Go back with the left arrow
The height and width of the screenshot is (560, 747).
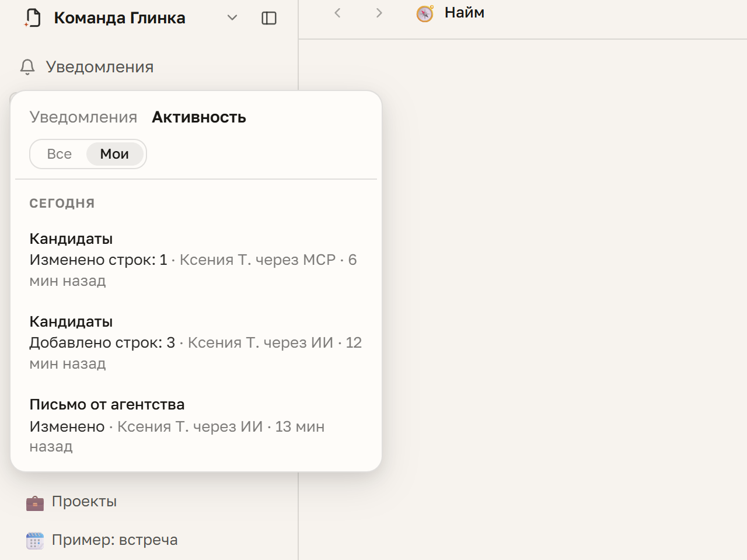point(337,13)
